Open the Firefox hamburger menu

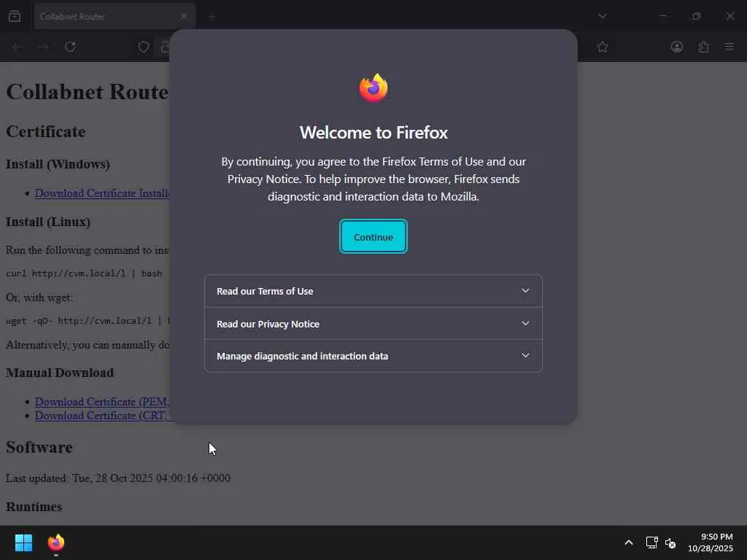tap(729, 47)
